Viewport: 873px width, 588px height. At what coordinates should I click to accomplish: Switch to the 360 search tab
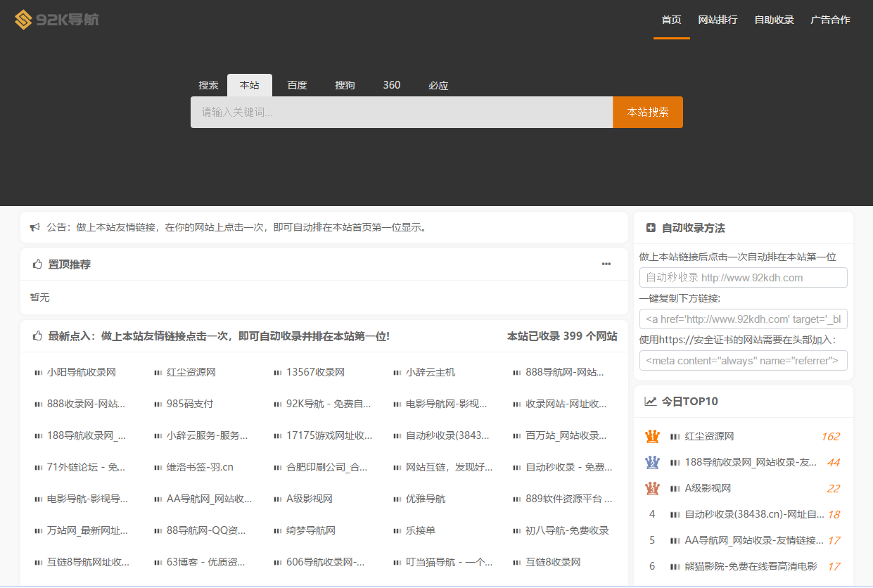[392, 85]
